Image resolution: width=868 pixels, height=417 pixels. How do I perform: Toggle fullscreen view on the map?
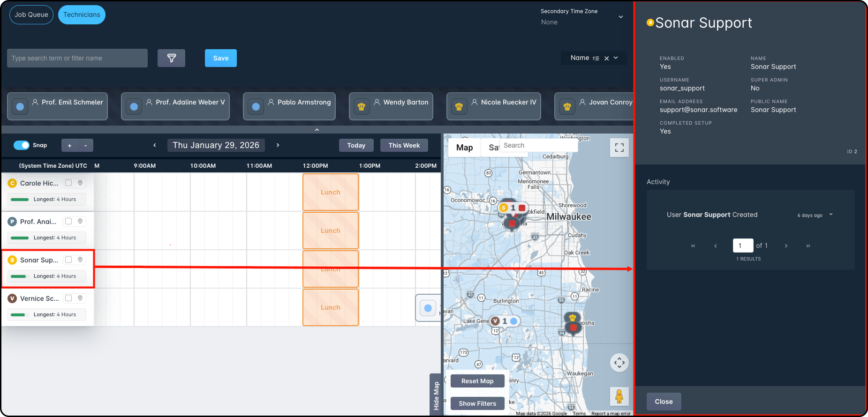(619, 148)
